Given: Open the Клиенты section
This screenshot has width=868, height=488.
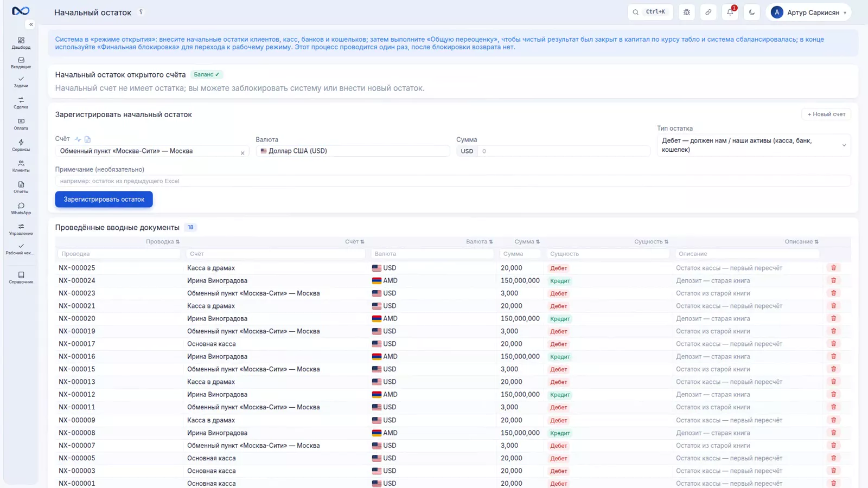Looking at the screenshot, I should tap(21, 166).
